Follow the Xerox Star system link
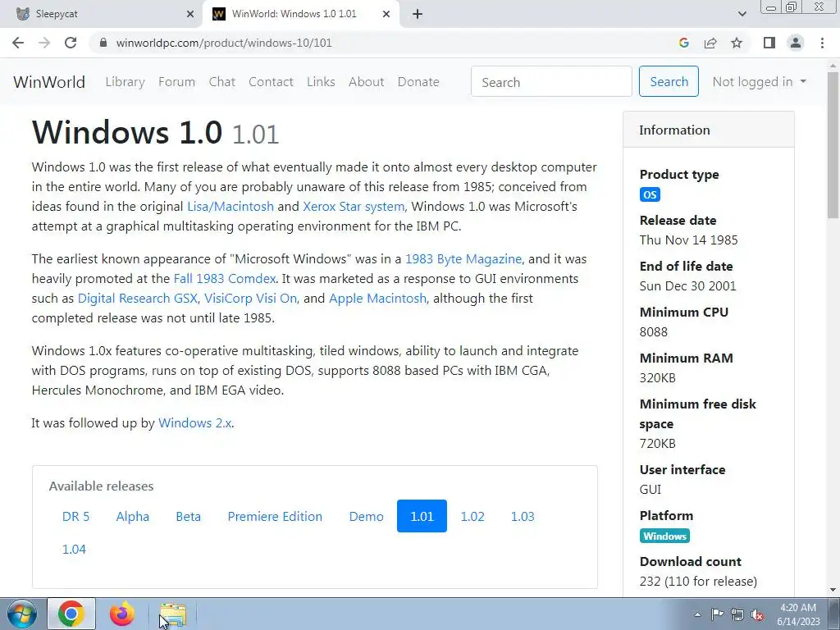Screen dimensions: 840x630 (354, 206)
